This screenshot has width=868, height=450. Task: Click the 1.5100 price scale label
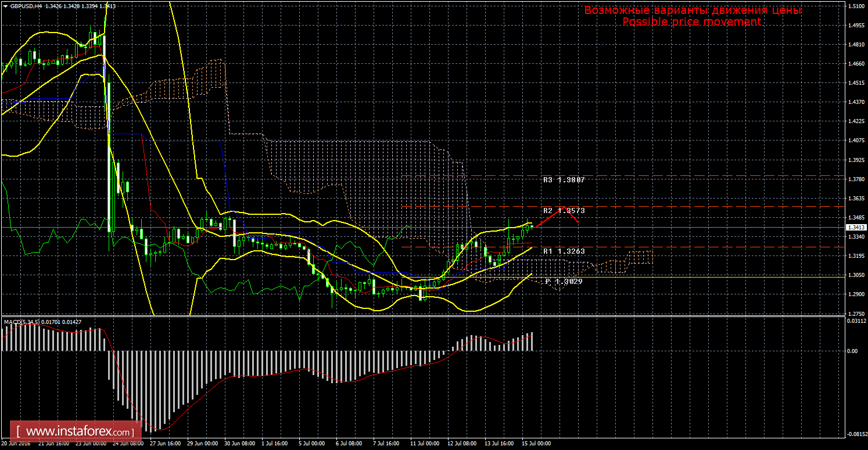(x=856, y=6)
